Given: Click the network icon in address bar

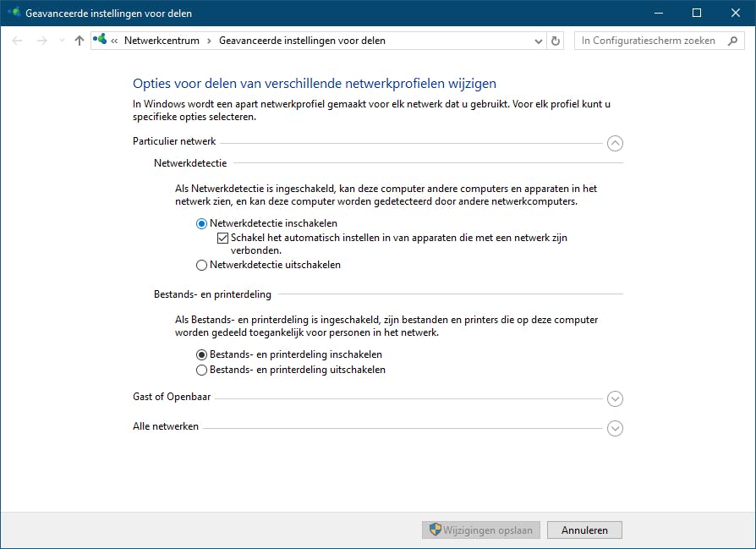Looking at the screenshot, I should click(100, 40).
